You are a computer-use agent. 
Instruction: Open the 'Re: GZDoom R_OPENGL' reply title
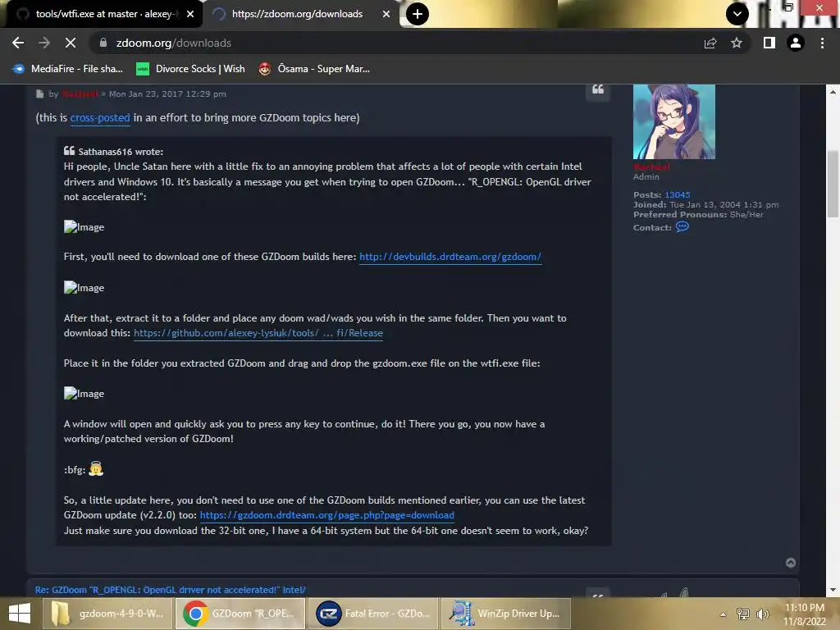point(171,590)
